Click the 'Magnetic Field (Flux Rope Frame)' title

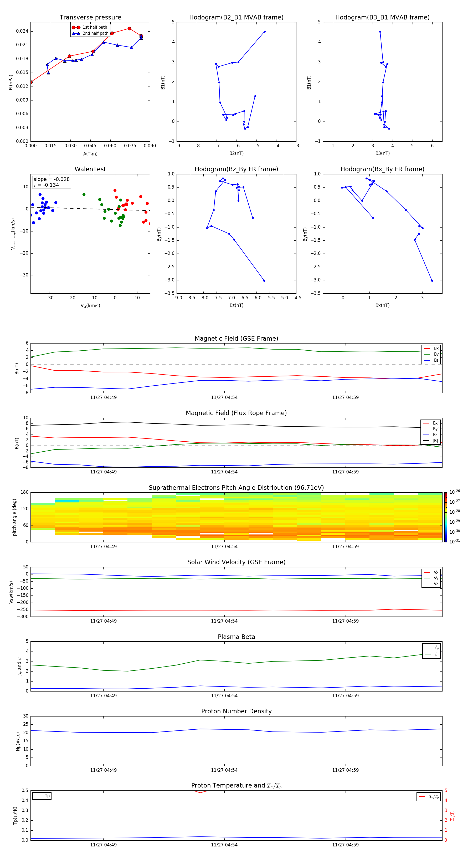[x=236, y=413]
